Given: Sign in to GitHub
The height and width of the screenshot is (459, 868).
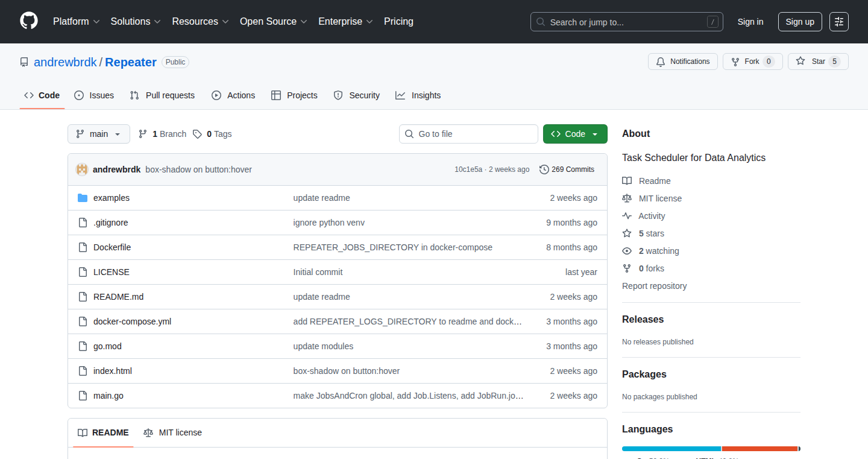Looking at the screenshot, I should point(750,22).
